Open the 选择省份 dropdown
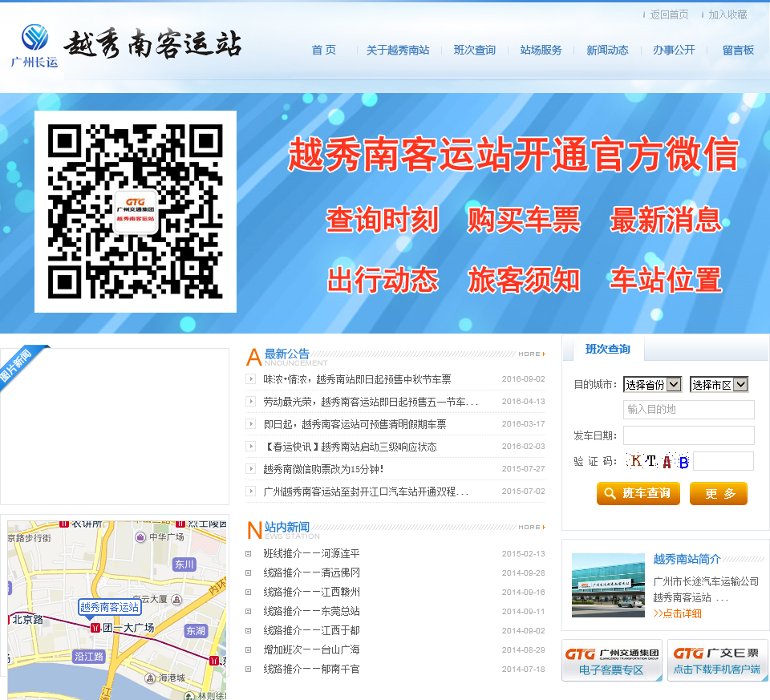770x700 pixels. pyautogui.click(x=653, y=384)
